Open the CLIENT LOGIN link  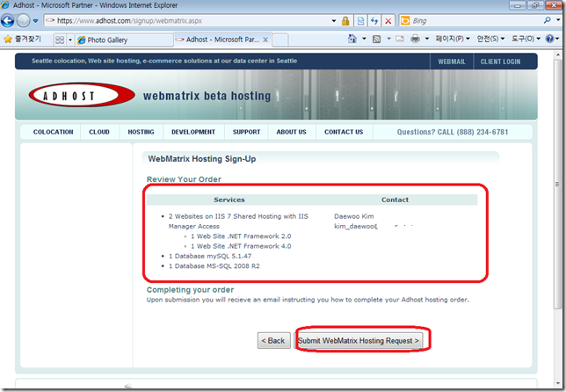click(500, 62)
